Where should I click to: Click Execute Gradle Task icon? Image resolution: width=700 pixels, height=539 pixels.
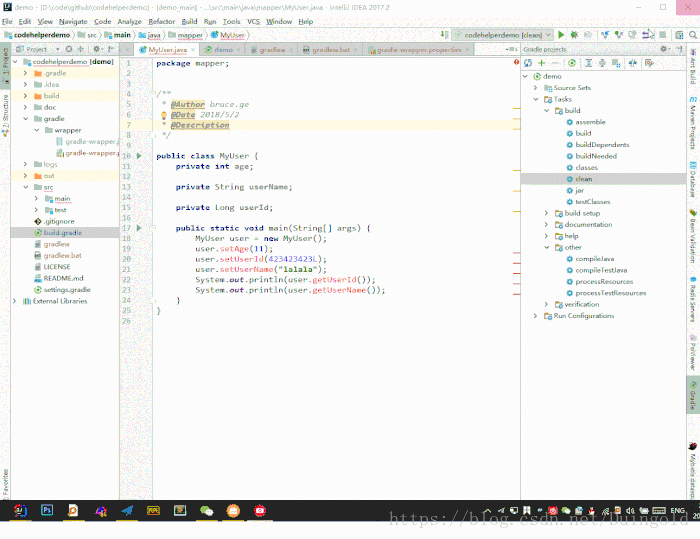tap(572, 63)
